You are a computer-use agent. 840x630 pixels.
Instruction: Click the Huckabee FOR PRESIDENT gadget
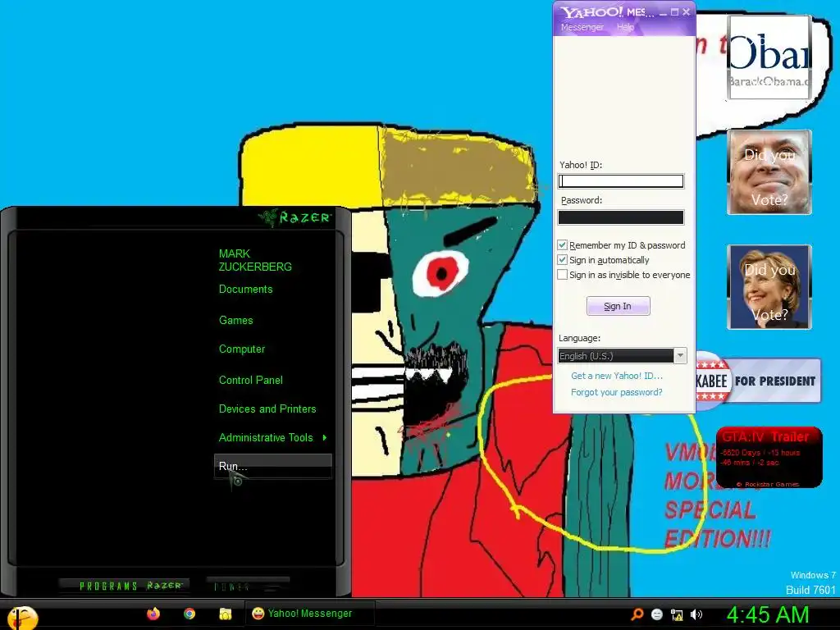click(758, 381)
